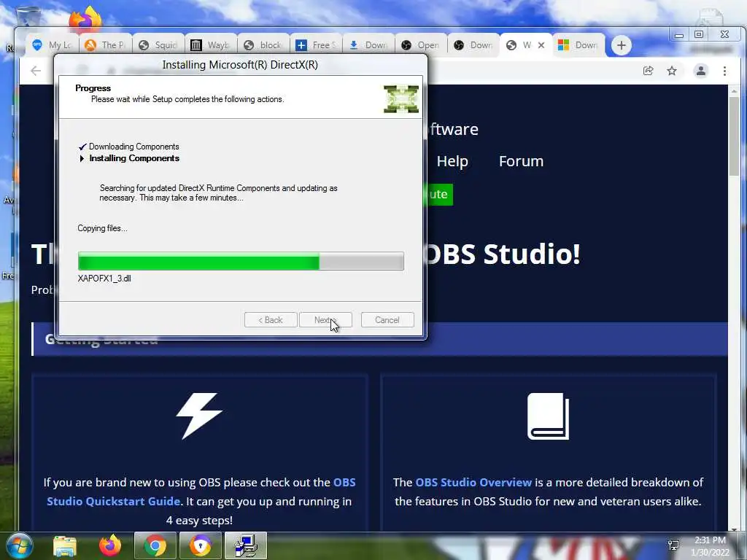This screenshot has height=560, width=747.
Task: Switch to the 'Wayb' tab
Action: tap(211, 45)
